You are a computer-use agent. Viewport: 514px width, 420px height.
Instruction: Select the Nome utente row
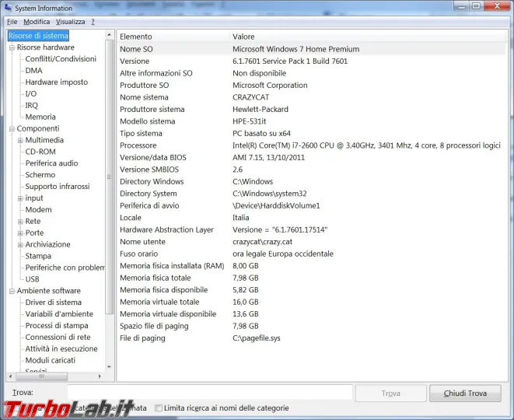tap(311, 242)
